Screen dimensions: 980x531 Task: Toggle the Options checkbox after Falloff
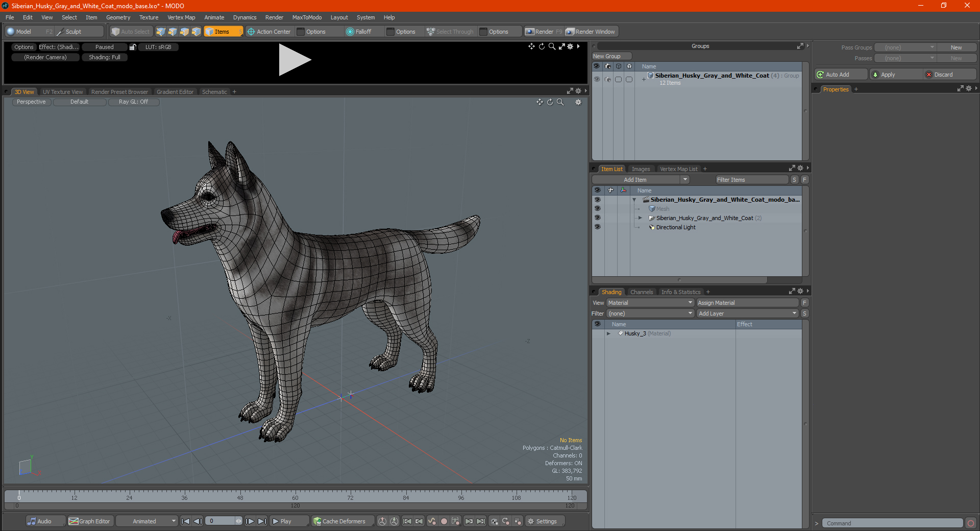coord(390,32)
